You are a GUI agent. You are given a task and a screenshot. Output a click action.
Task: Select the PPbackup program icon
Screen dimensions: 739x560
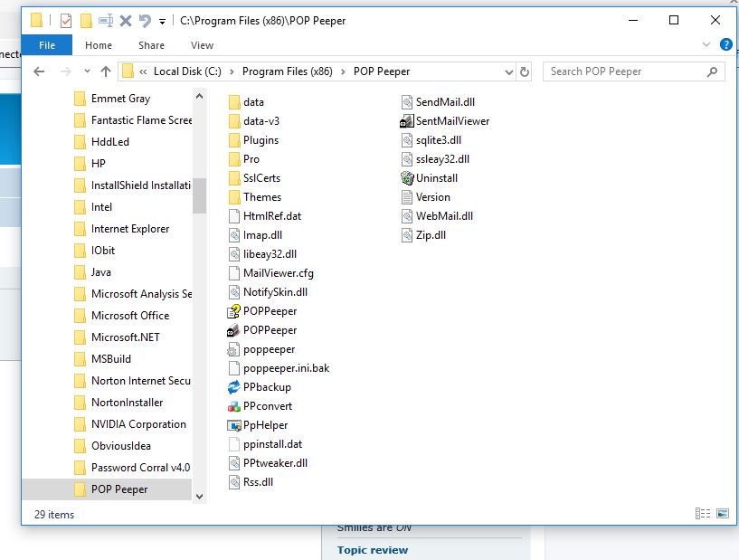click(233, 387)
